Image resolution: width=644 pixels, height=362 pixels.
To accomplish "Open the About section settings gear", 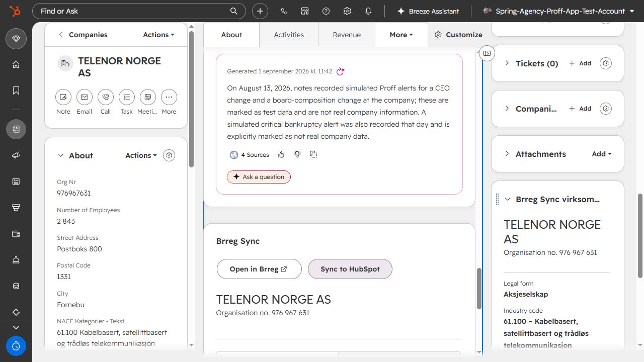I will 169,155.
